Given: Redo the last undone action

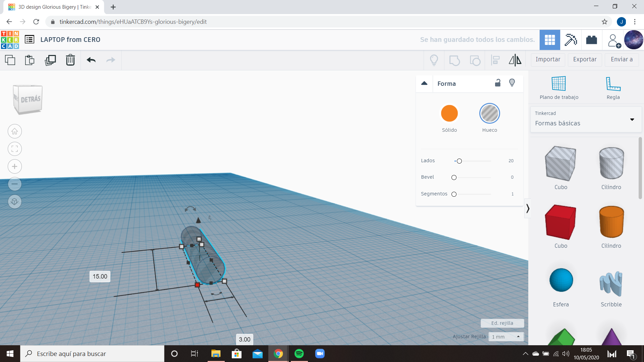Looking at the screenshot, I should 111,60.
